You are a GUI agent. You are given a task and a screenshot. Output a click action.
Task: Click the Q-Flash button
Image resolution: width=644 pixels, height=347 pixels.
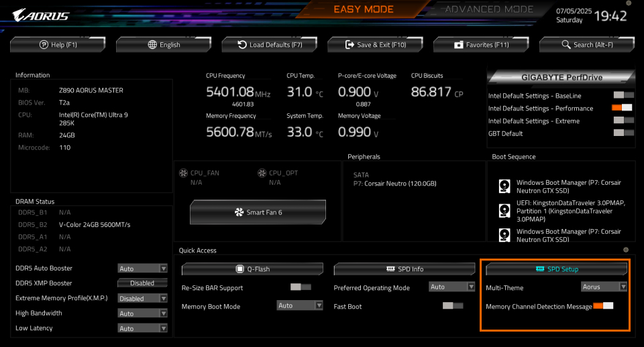pyautogui.click(x=252, y=269)
